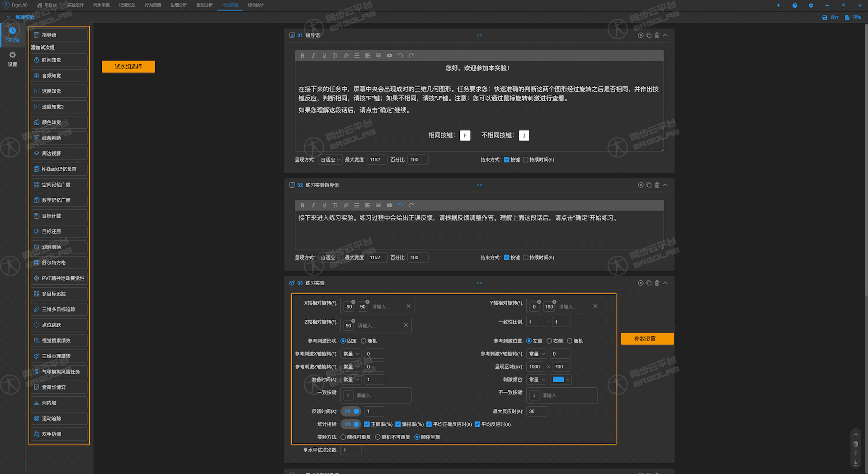The width and height of the screenshot is (868, 474).
Task: Open 参考刺激Y轴旋转 常量 dropdown
Action: [x=537, y=354]
